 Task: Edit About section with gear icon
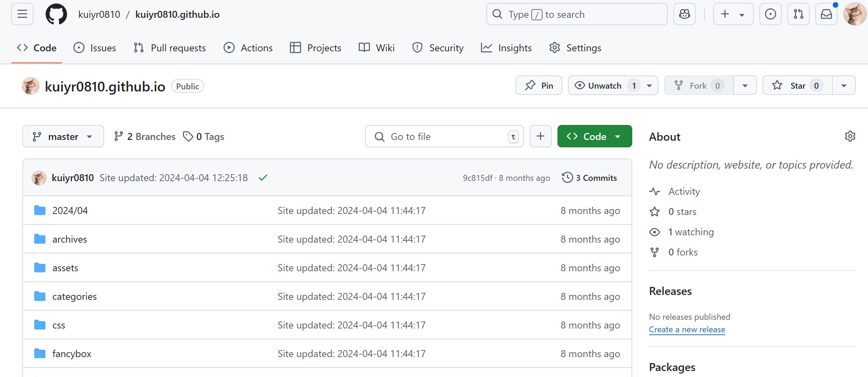850,136
